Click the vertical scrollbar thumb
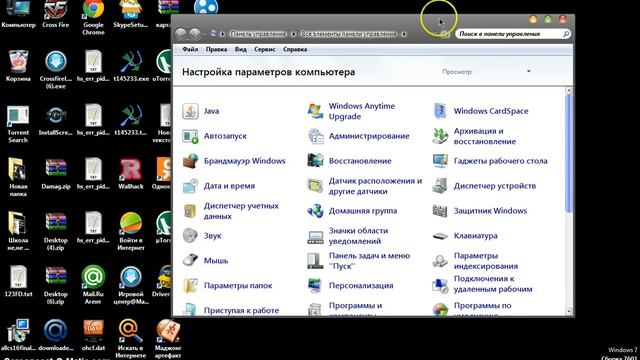640x360 pixels. (x=569, y=153)
